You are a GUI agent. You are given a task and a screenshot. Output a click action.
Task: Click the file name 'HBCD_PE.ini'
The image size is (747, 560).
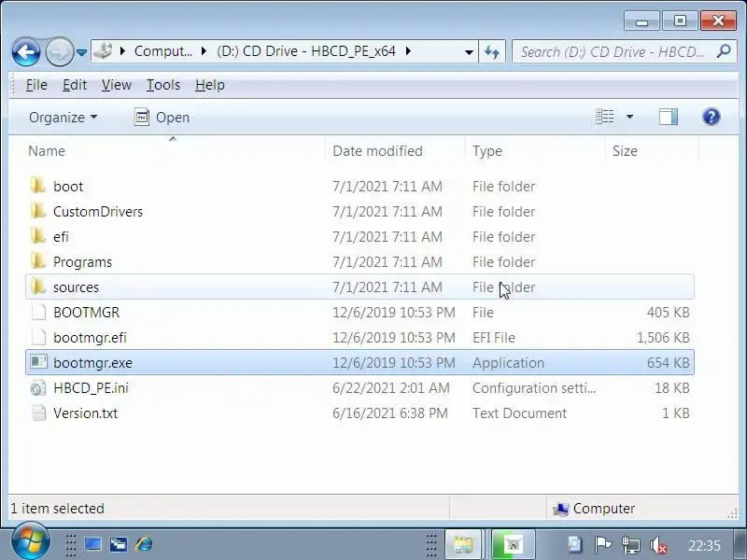click(91, 388)
